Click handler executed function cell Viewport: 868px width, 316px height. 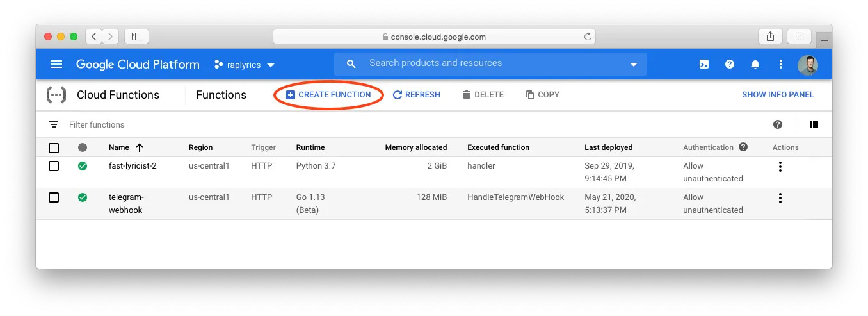pos(481,166)
